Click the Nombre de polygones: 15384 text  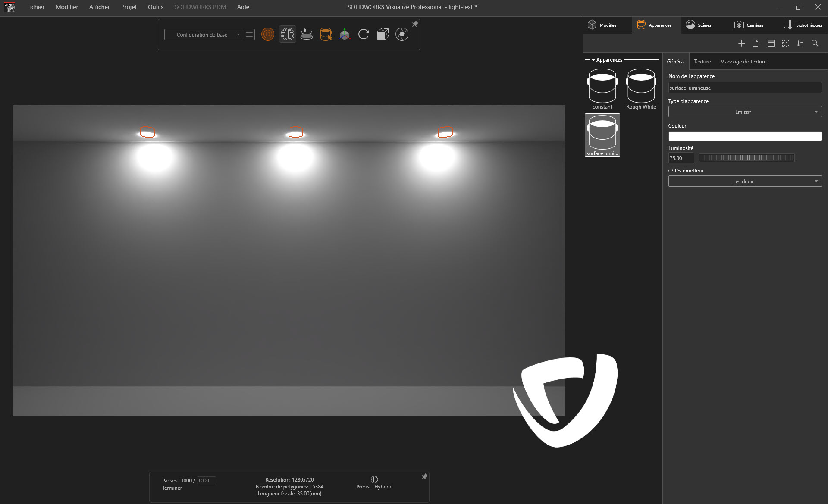coord(289,487)
